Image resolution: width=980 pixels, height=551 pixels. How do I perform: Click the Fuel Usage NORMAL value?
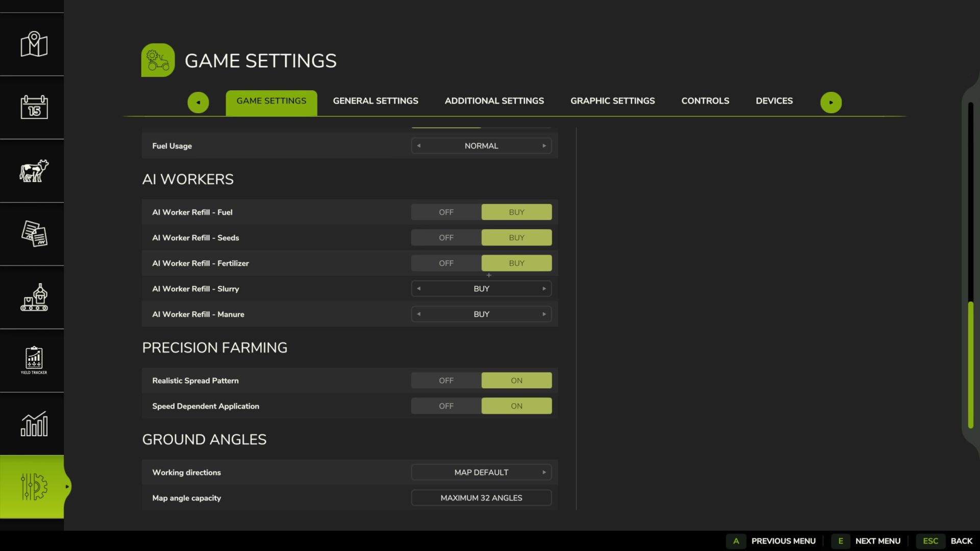(x=481, y=146)
